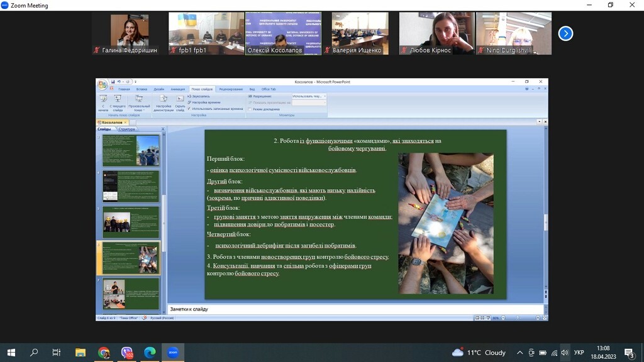Click the Office round button
The height and width of the screenshot is (362, 644).
pos(102,84)
